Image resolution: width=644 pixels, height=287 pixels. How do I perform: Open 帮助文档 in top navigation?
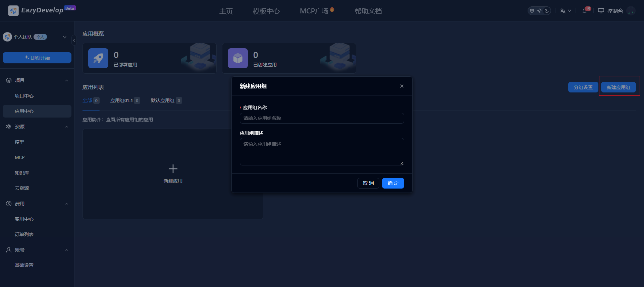pyautogui.click(x=368, y=11)
